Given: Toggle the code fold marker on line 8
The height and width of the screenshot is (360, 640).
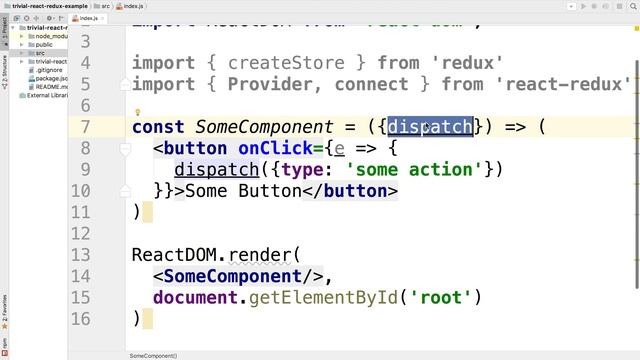Looking at the screenshot, I should click(x=125, y=149).
